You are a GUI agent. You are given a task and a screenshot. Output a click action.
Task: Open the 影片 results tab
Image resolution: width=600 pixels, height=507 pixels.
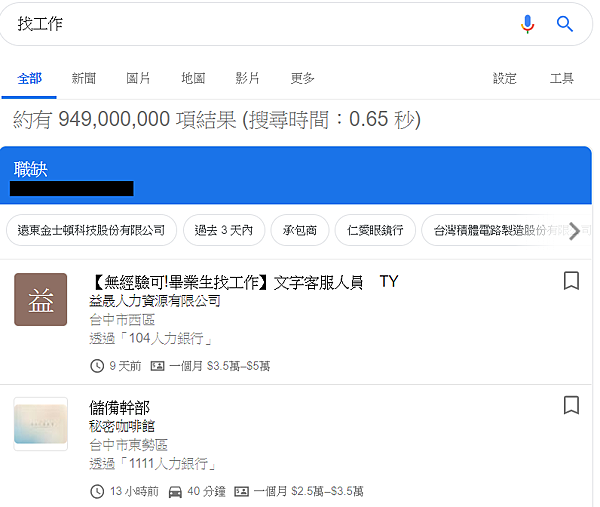point(248,78)
